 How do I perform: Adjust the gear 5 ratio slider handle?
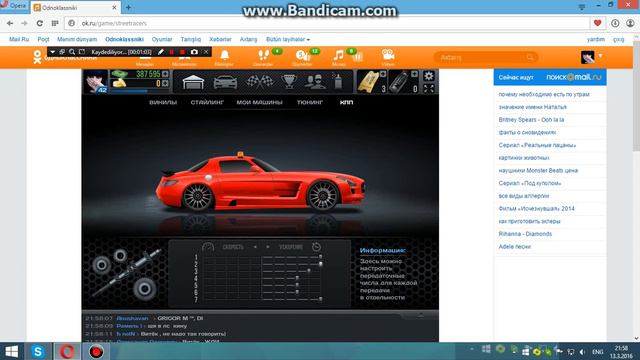[x=297, y=285]
